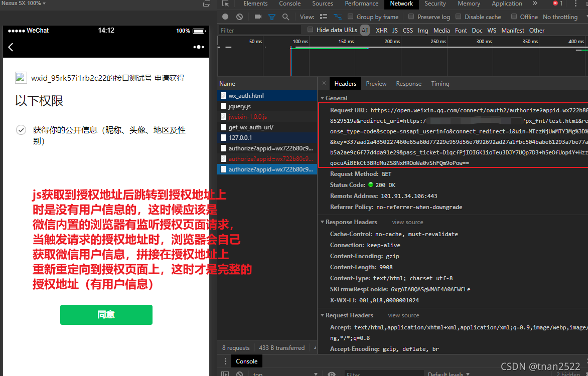Open the Preview tab of request
This screenshot has width=588, height=376.
376,84
